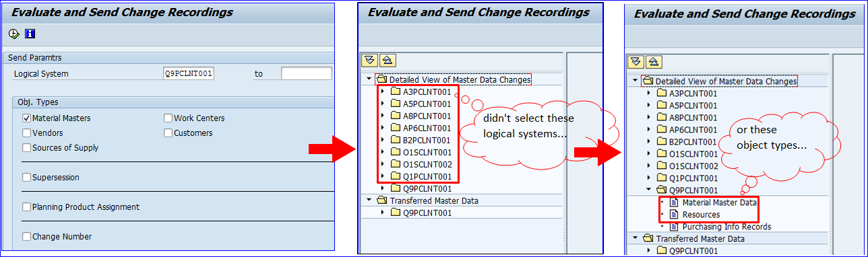Click the Logical System 'to' field
This screenshot has height=257, width=868.
[307, 73]
